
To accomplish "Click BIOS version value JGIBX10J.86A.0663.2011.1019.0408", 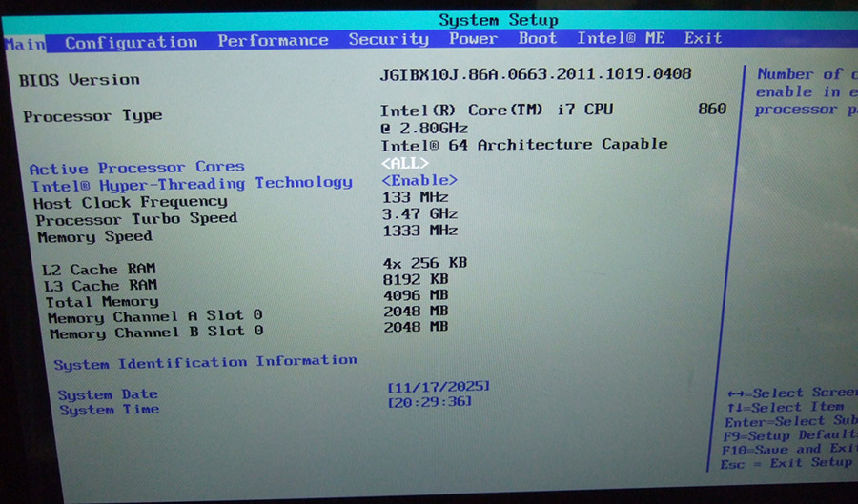I will click(x=536, y=73).
